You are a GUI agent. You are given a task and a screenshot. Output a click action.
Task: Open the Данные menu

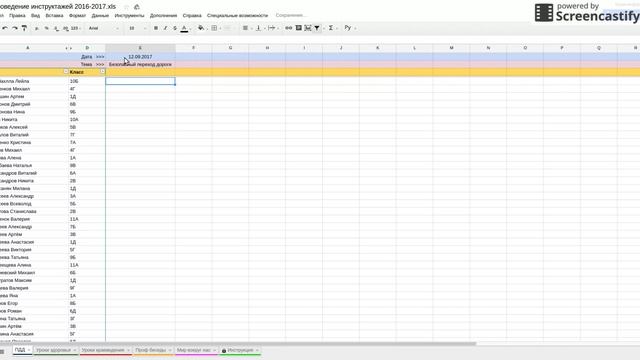tap(100, 16)
